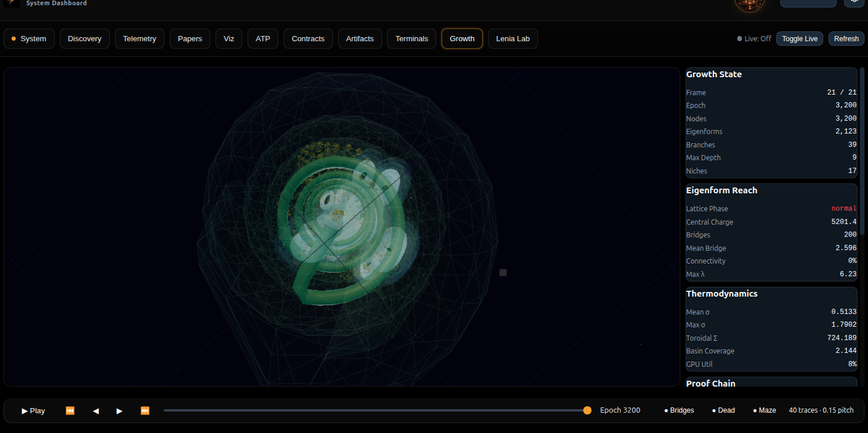Click the epoch timeline slider handle

pos(587,410)
